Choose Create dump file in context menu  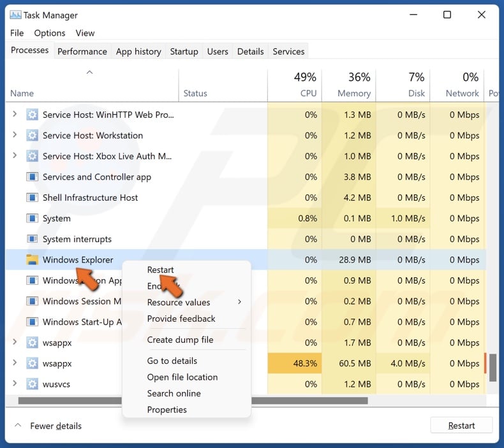180,340
